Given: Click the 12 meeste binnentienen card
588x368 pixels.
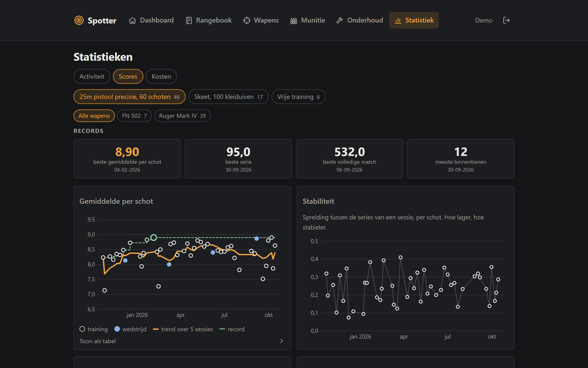Looking at the screenshot, I should click(x=461, y=159).
